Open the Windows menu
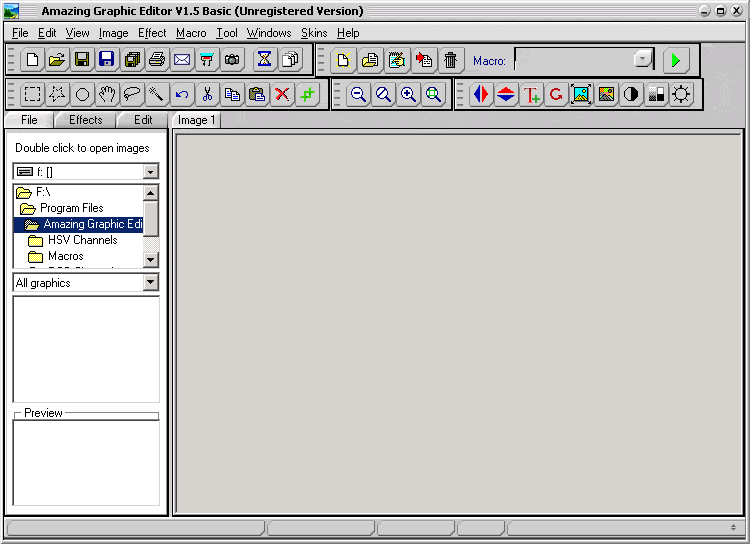The image size is (750, 544). click(x=269, y=33)
